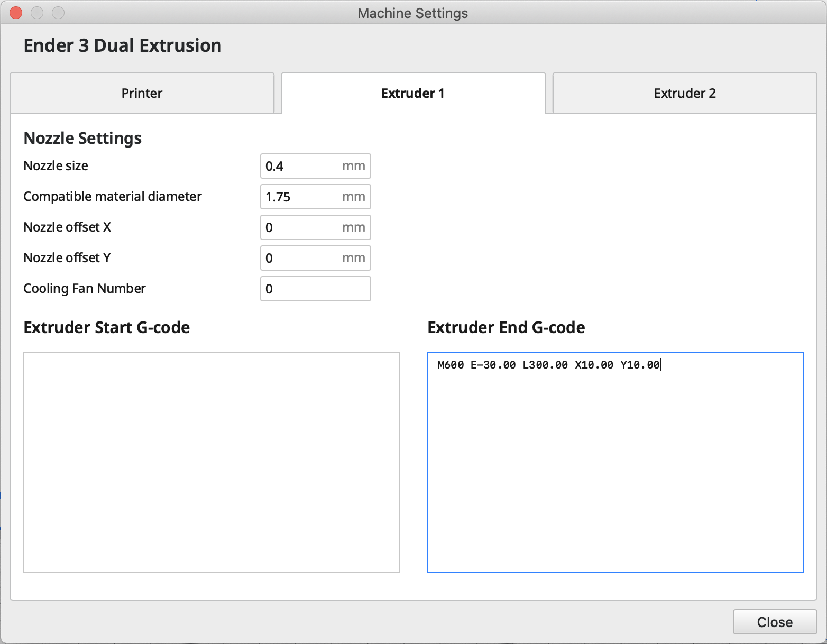This screenshot has width=827, height=644.
Task: Close window with red traffic light button
Action: (x=16, y=13)
